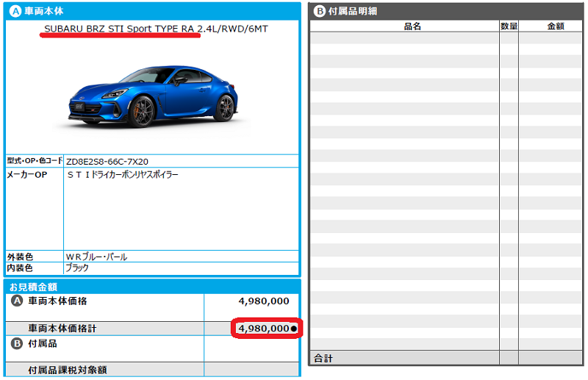588x380 pixels.
Task: Click the SUBARU BRZ STI Sport TYPE RA title
Action: pos(120,29)
